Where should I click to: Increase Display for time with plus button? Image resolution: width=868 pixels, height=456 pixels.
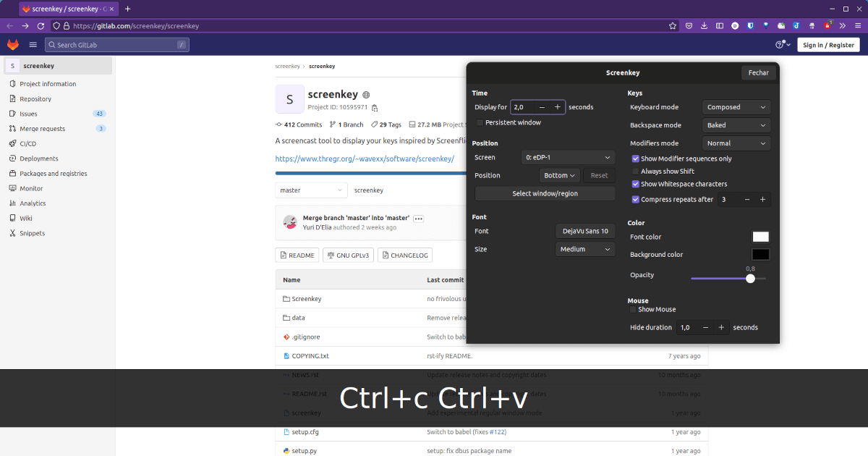(557, 107)
